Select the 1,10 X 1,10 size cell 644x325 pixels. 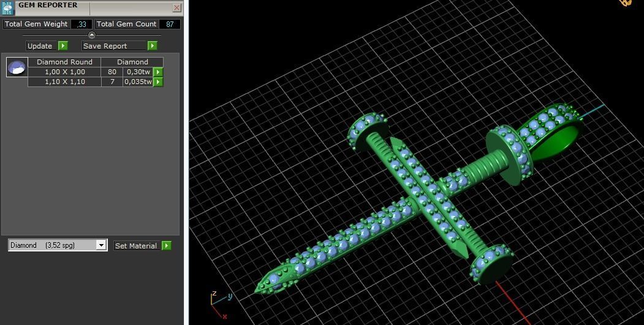(x=64, y=82)
